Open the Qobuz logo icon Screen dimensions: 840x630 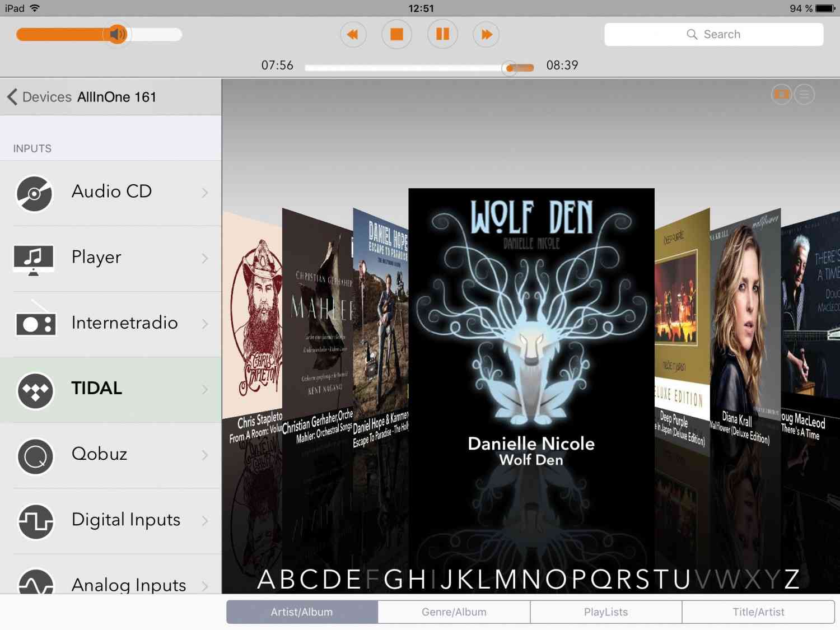pyautogui.click(x=35, y=456)
